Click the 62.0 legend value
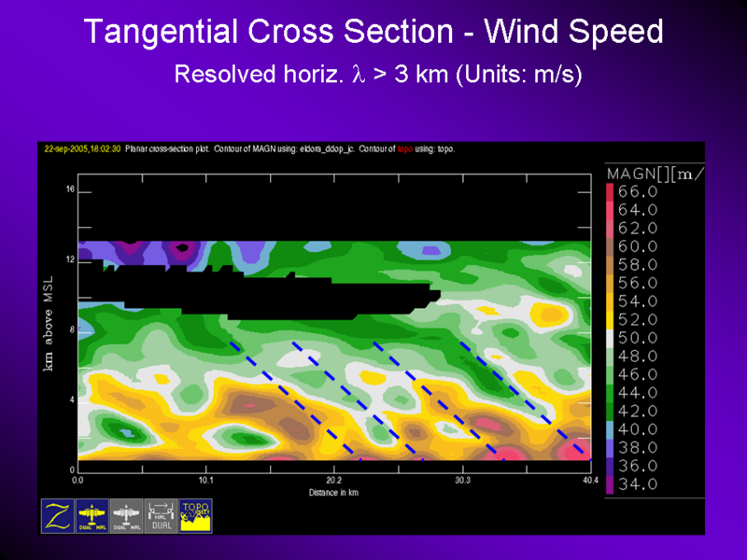 point(638,229)
